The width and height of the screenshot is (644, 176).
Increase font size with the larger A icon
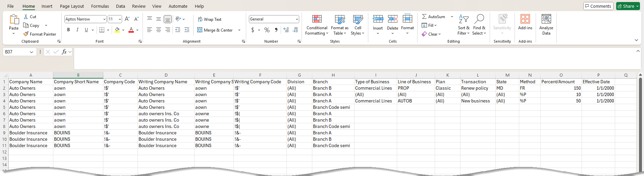click(x=127, y=19)
